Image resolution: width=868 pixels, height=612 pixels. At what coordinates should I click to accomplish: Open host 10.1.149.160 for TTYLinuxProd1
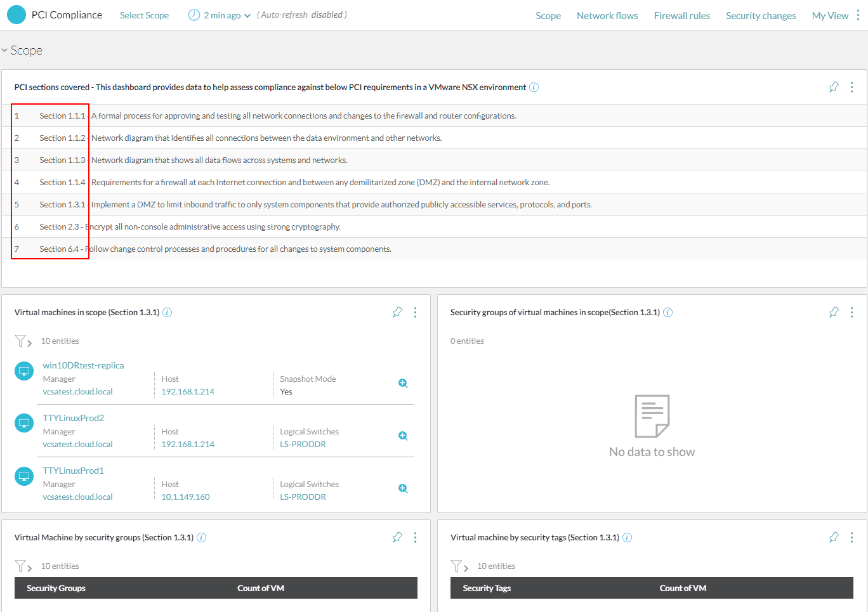tap(185, 497)
